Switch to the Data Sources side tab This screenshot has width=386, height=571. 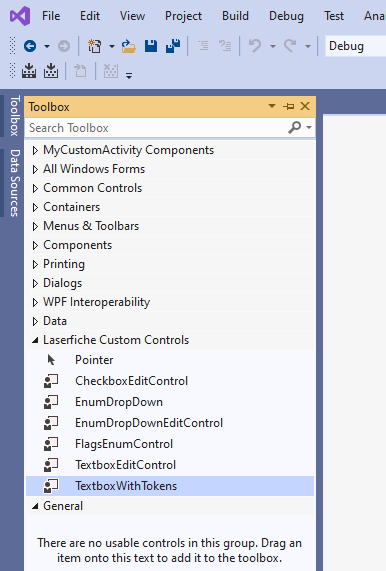coord(14,183)
